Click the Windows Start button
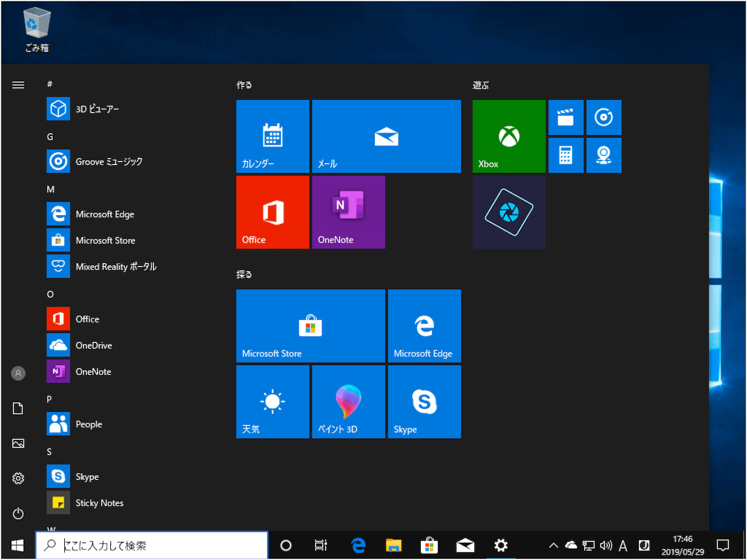 tap(18, 545)
